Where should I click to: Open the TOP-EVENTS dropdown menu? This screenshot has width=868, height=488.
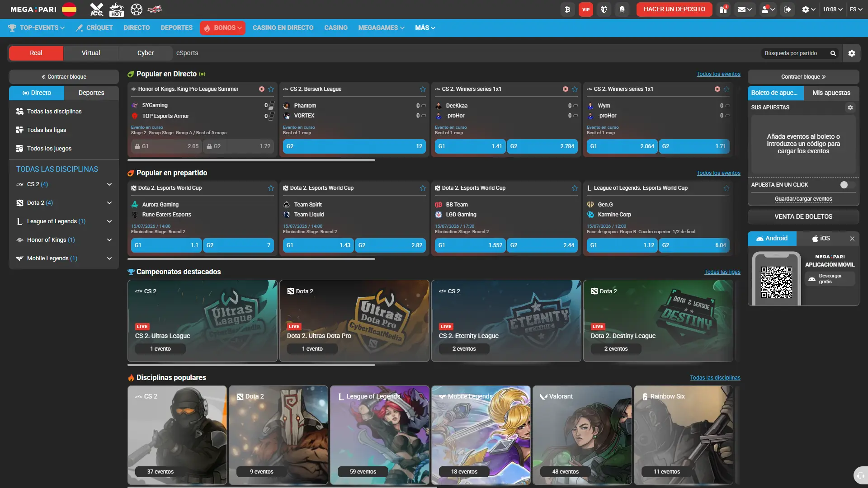coord(37,28)
